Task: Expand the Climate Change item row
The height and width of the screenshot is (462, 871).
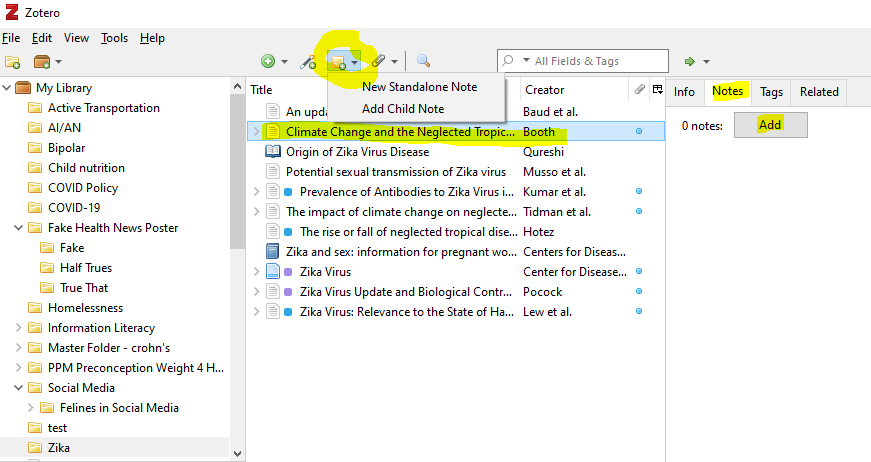Action: tap(256, 132)
